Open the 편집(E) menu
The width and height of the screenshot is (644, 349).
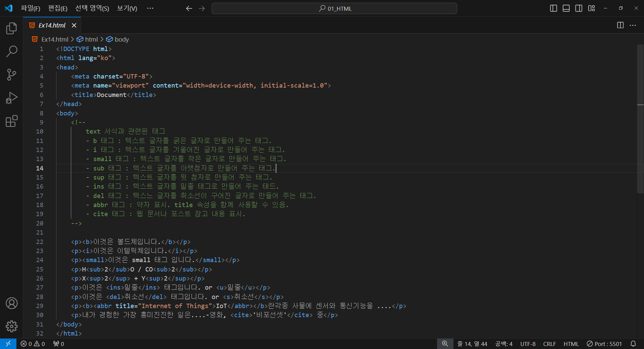pos(58,8)
